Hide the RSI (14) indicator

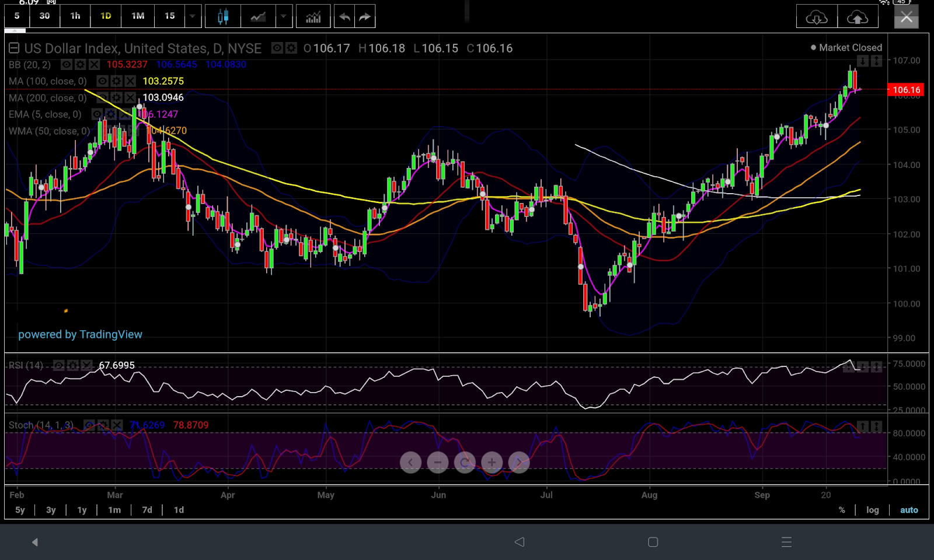[x=58, y=365]
